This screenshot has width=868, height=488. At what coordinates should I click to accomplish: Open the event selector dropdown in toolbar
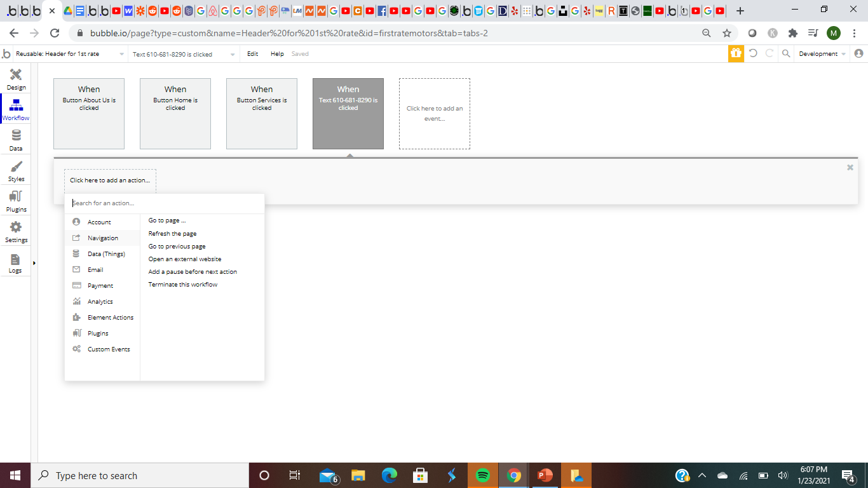184,54
